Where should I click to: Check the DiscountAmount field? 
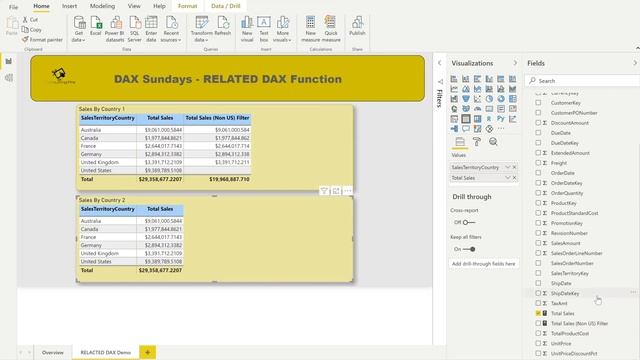(538, 122)
